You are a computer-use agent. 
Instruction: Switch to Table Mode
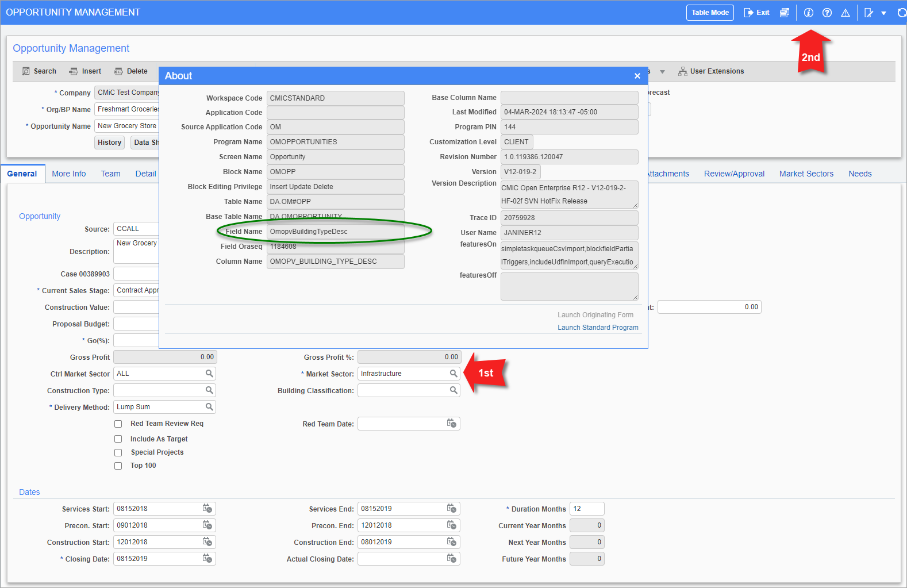(x=710, y=13)
